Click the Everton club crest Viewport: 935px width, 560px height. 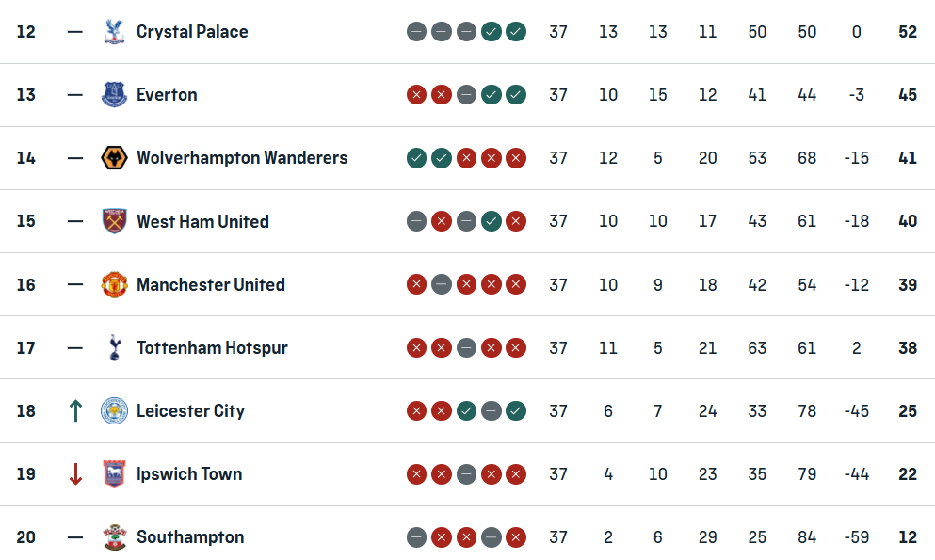pyautogui.click(x=114, y=95)
